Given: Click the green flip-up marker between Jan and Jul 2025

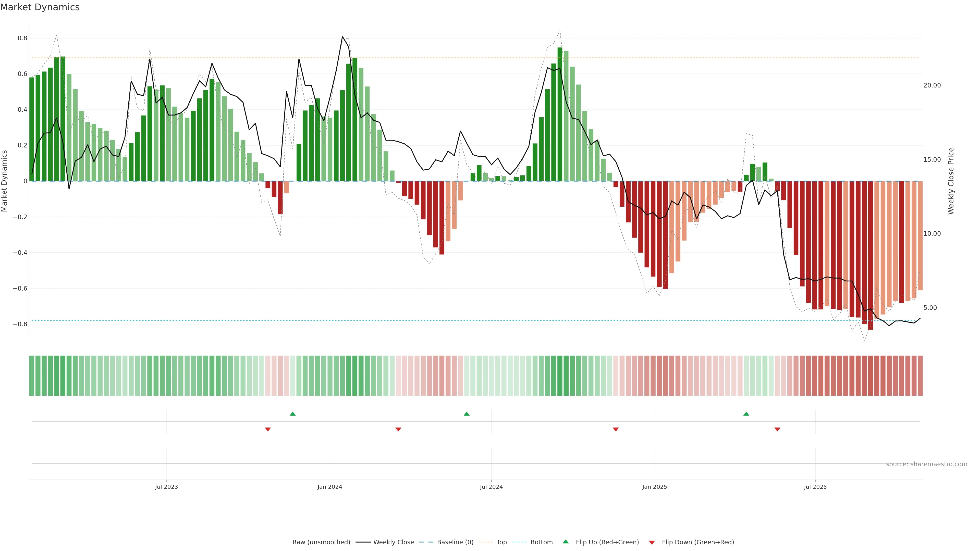Looking at the screenshot, I should pyautogui.click(x=746, y=414).
